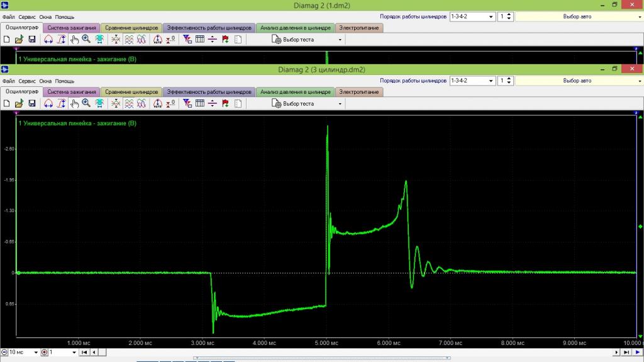Open notes page icon in 3 цилиндр window
Viewport: 644px width, 362px height.
[x=238, y=103]
